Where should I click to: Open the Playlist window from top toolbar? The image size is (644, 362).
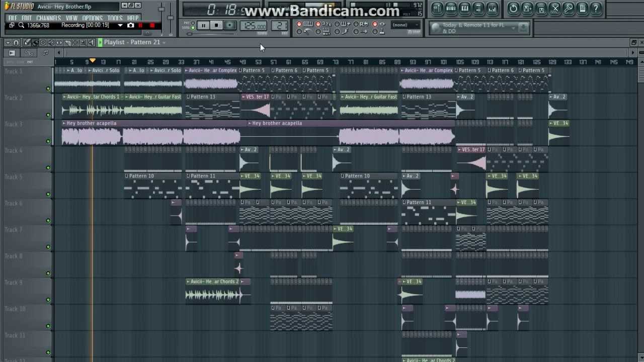[x=437, y=8]
